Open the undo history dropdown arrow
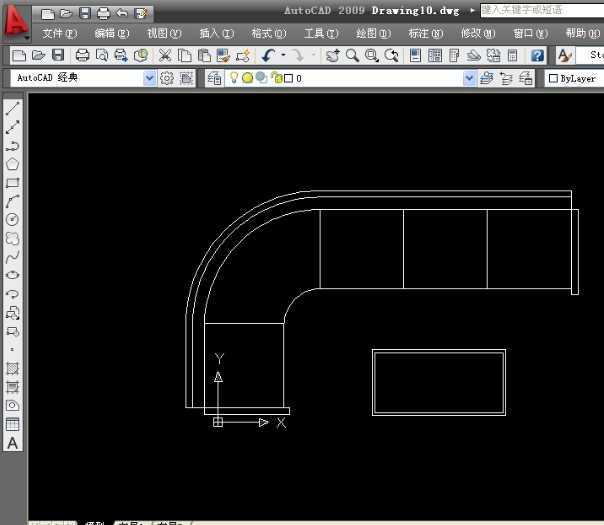 pos(284,55)
